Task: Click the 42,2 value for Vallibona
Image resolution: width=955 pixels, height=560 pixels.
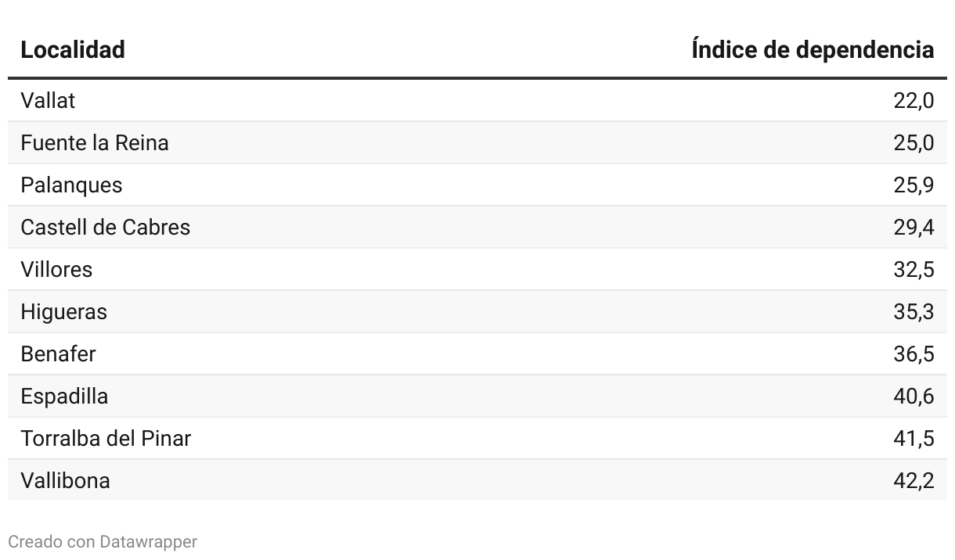Action: [914, 481]
